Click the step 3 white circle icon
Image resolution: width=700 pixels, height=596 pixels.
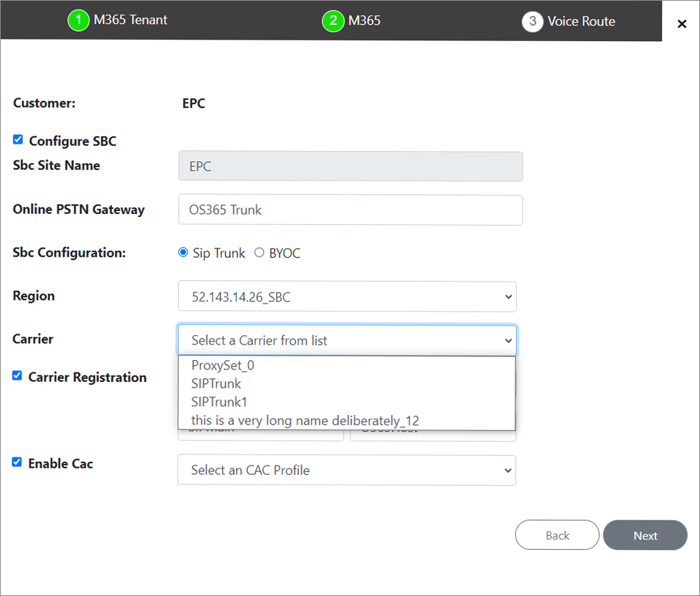(532, 21)
